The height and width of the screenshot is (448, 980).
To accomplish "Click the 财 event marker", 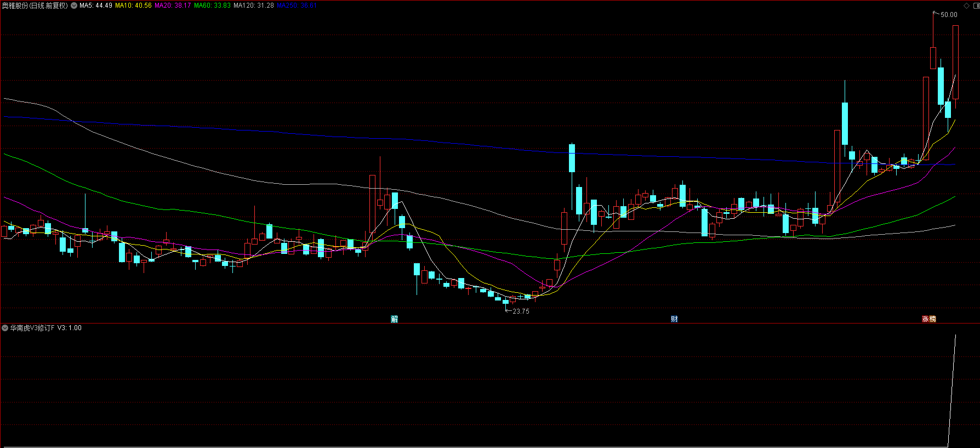I will coord(674,319).
